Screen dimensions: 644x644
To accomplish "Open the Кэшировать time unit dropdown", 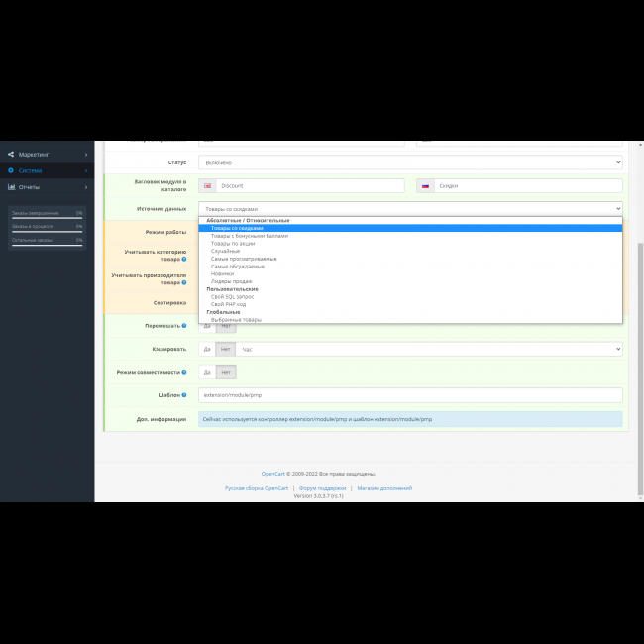I will [430, 349].
